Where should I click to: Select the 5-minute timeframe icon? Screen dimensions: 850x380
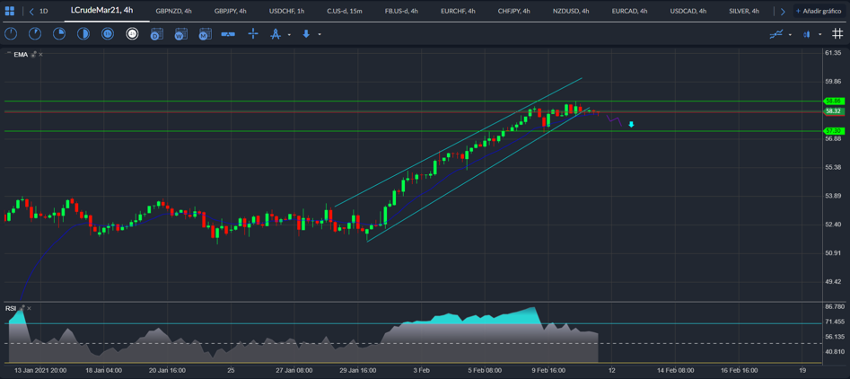35,34
